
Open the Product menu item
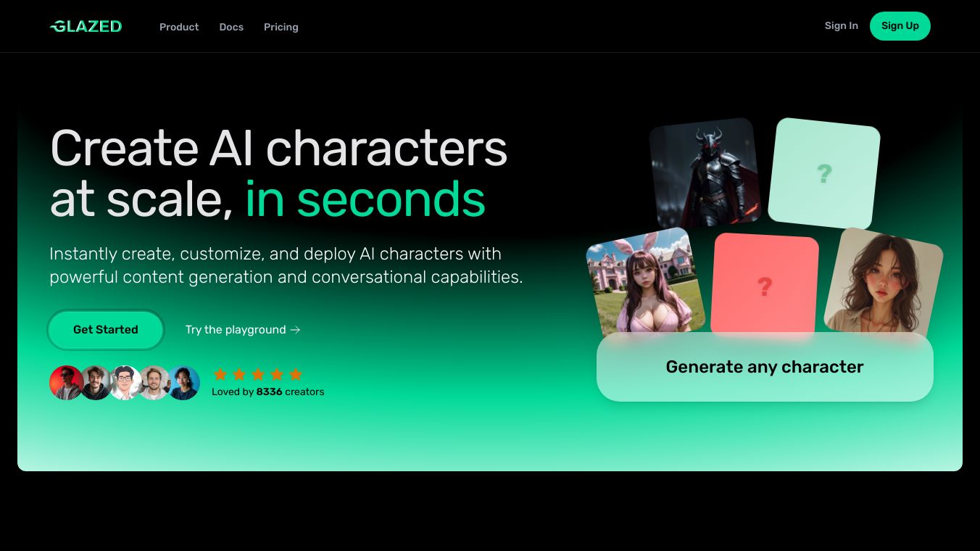tap(179, 27)
